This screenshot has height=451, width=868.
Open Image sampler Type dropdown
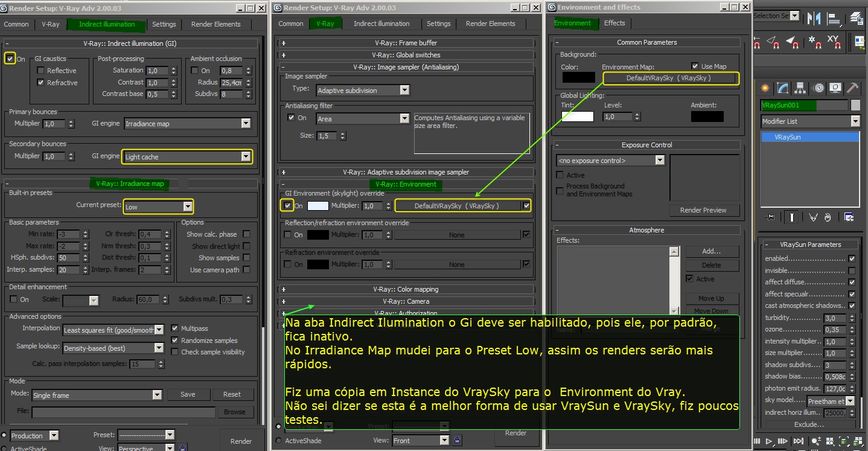pyautogui.click(x=363, y=90)
